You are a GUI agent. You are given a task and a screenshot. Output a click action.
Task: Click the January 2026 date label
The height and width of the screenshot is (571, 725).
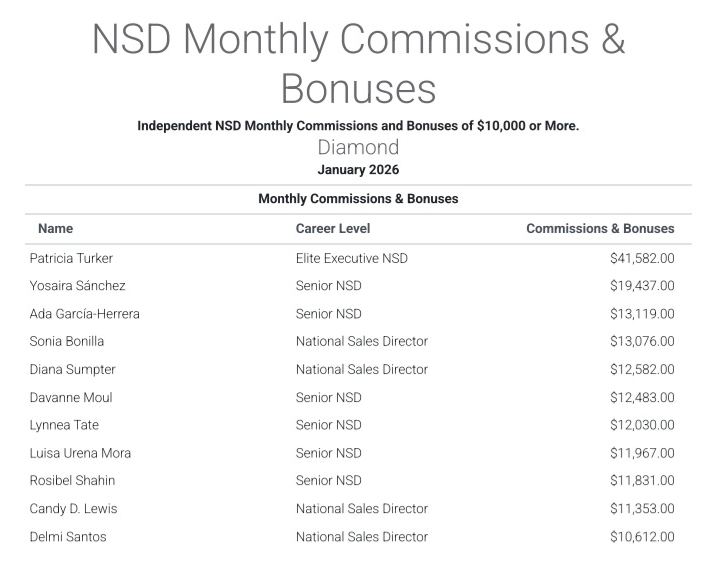point(358,169)
